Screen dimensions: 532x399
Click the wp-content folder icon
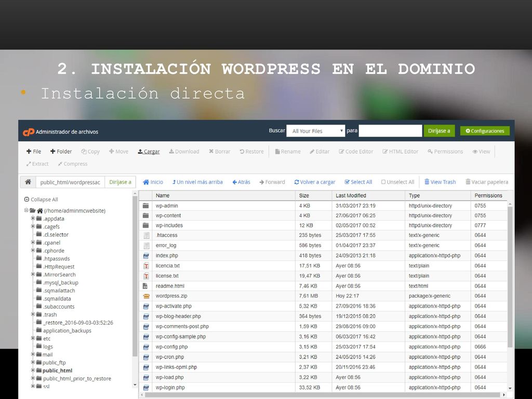pyautogui.click(x=146, y=216)
